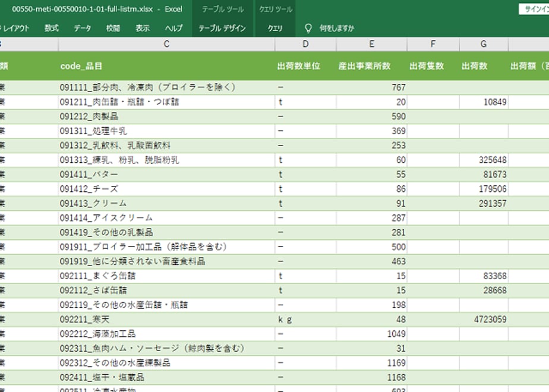This screenshot has height=392, width=549.
Task: Switch to テーブル デザイン tab
Action: (222, 29)
